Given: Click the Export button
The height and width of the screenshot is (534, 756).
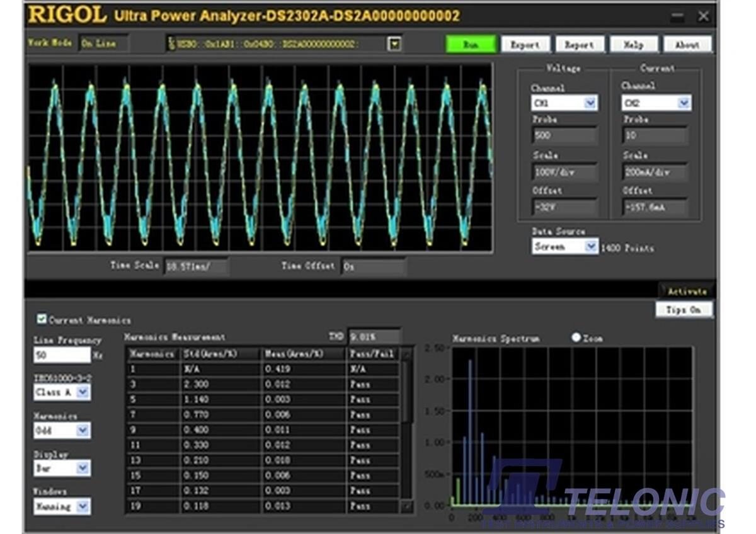Looking at the screenshot, I should (525, 45).
